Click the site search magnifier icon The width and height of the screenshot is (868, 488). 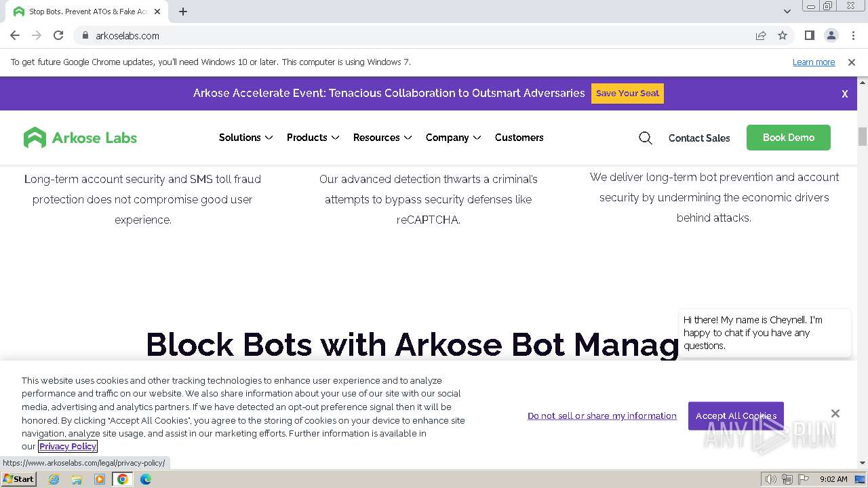645,138
